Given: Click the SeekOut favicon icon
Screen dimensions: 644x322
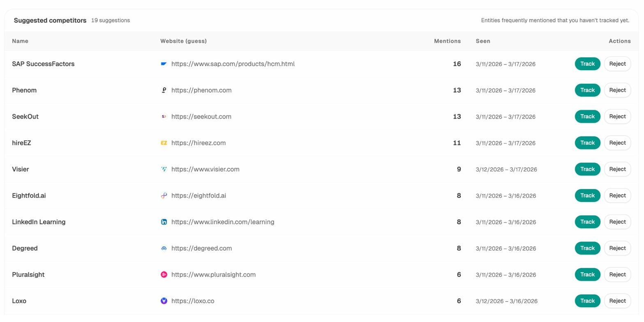Looking at the screenshot, I should (x=164, y=117).
